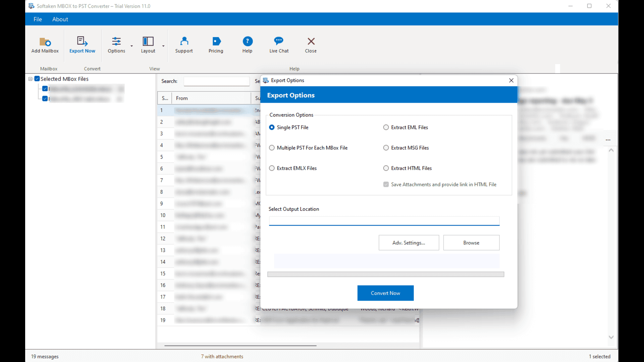Select message row number 10
The height and width of the screenshot is (362, 644).
point(208,215)
